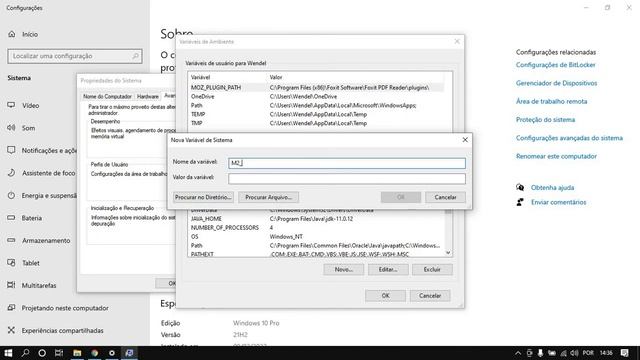Show hidden system tray icons
Viewport: 640px width, 360px height.
(x=518, y=353)
